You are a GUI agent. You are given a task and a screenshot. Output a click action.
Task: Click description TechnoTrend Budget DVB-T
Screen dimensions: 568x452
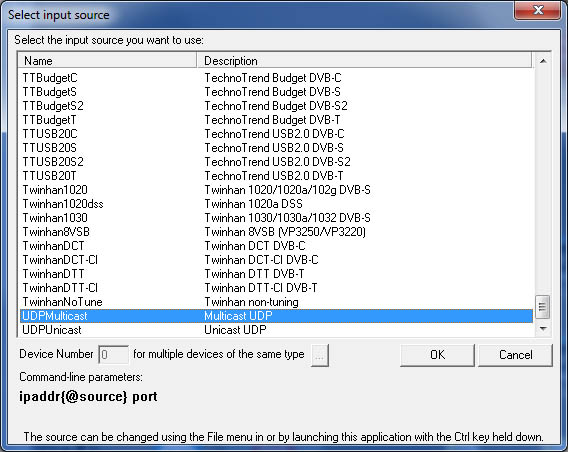[272, 120]
